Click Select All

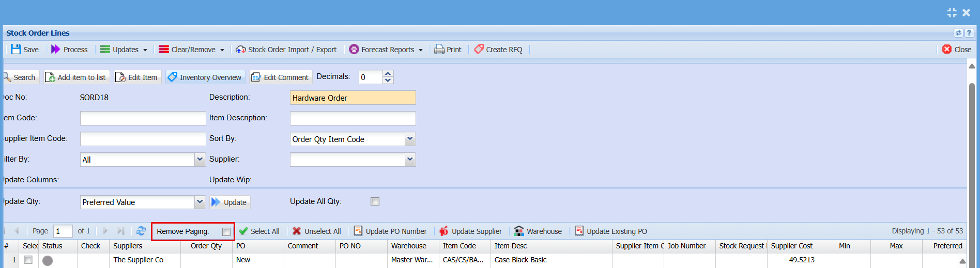click(259, 231)
